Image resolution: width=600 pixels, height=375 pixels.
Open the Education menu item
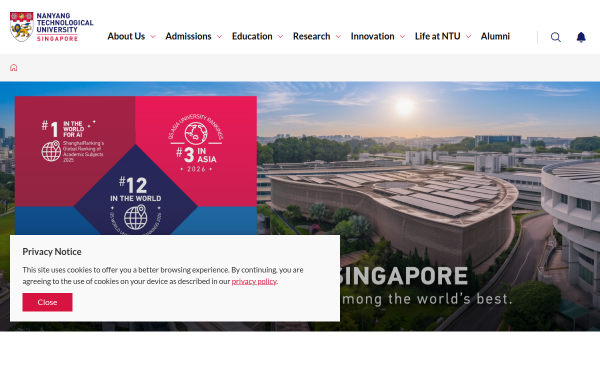click(252, 36)
